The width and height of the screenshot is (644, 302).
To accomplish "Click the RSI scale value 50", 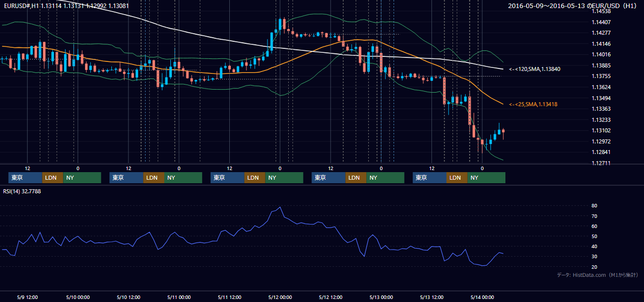I will [x=595, y=236].
